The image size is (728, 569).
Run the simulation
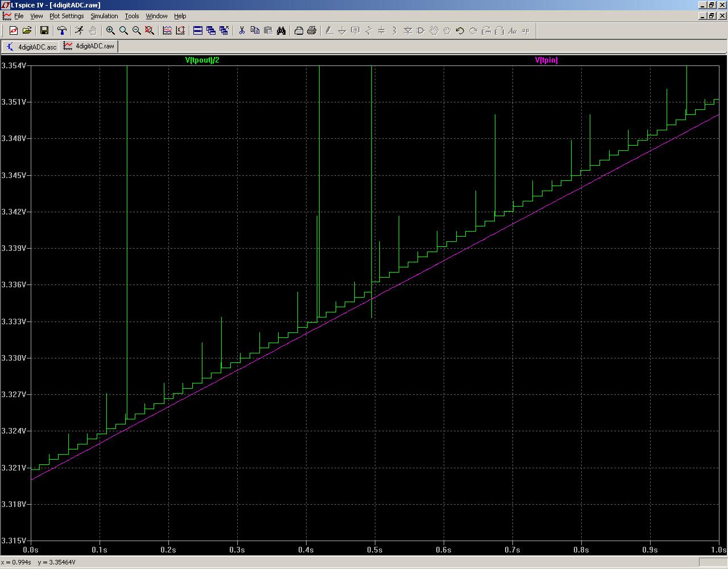coord(79,31)
